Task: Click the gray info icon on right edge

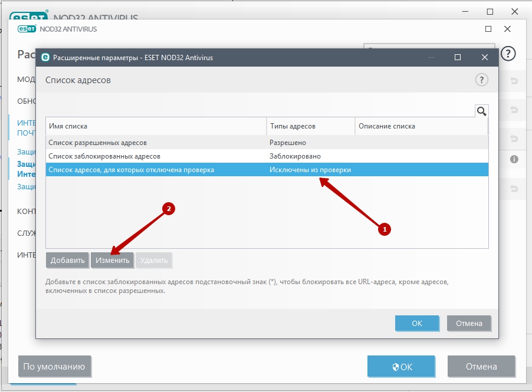Action: (514, 159)
